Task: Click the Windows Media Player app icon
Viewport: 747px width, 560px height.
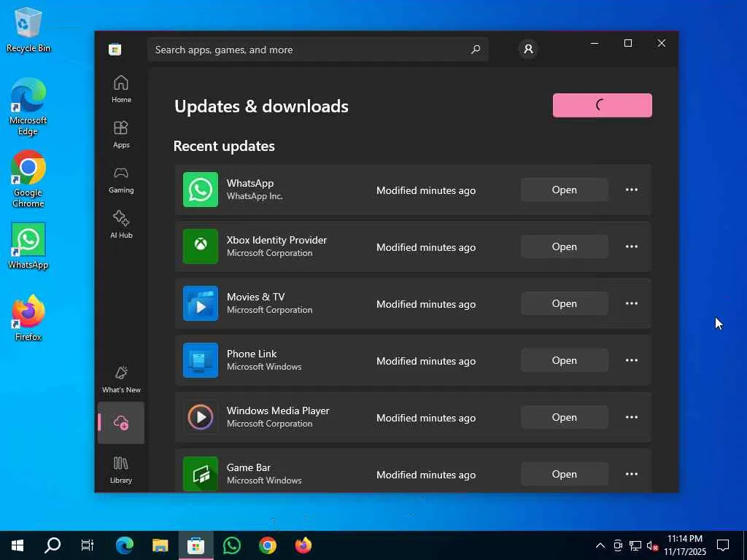Action: point(201,417)
